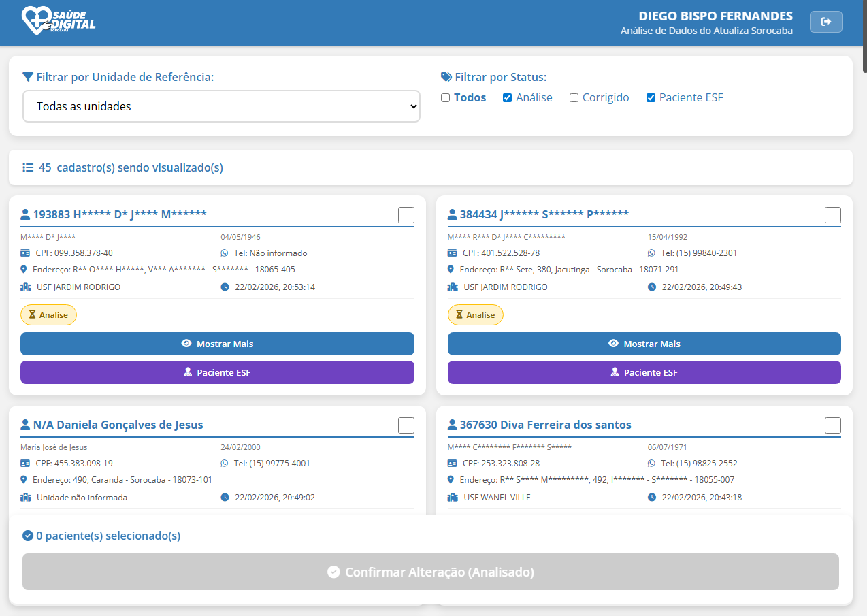Image resolution: width=867 pixels, height=616 pixels.
Task: Tick the checkbox for Diva Ferreira dos santos
Action: tap(832, 425)
